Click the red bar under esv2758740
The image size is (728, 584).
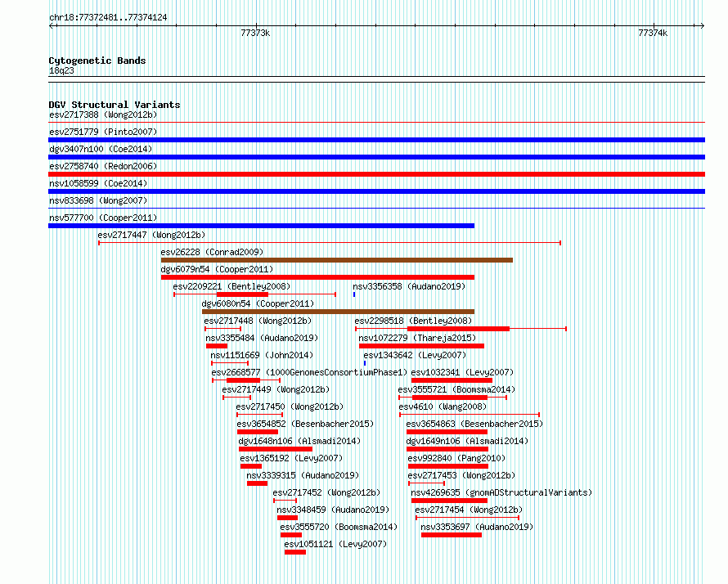(x=376, y=174)
